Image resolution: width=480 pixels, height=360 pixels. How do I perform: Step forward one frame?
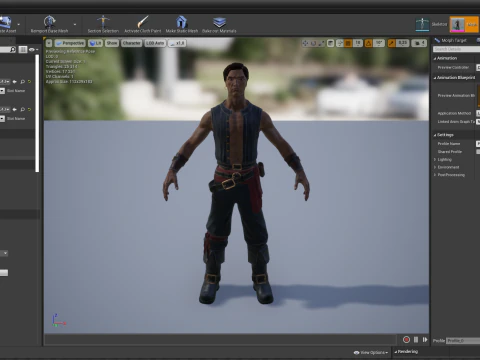[425, 340]
